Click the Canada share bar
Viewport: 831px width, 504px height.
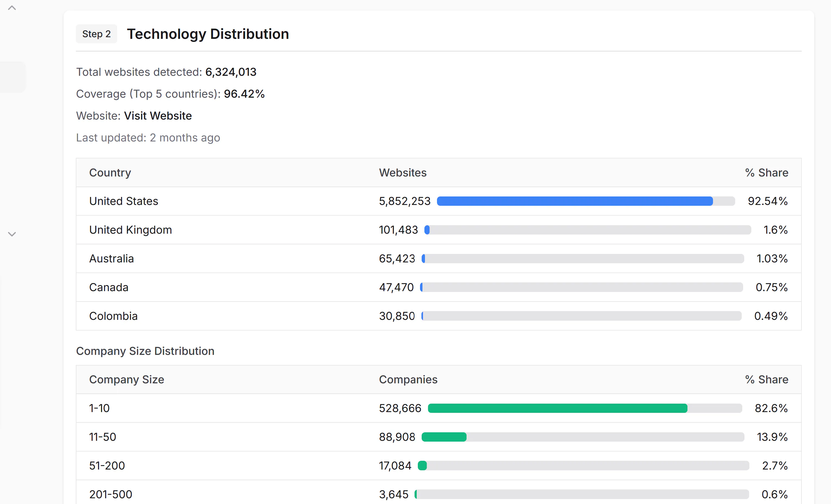(x=582, y=287)
